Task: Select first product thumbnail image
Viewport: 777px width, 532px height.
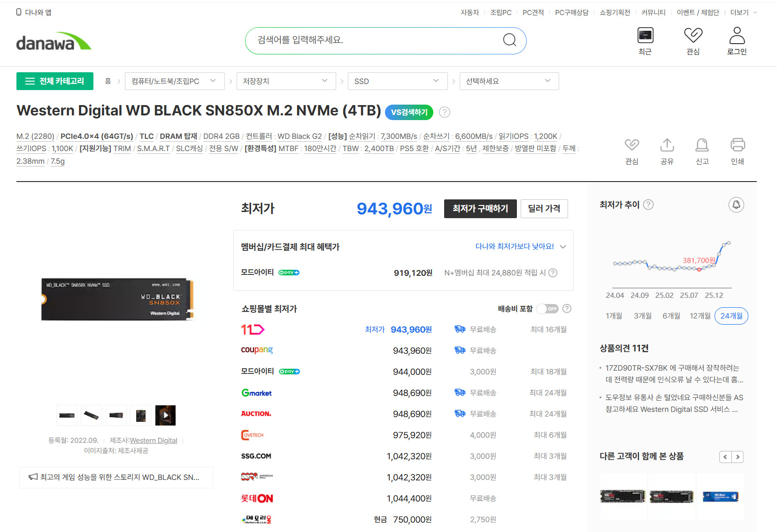Action: [x=67, y=416]
